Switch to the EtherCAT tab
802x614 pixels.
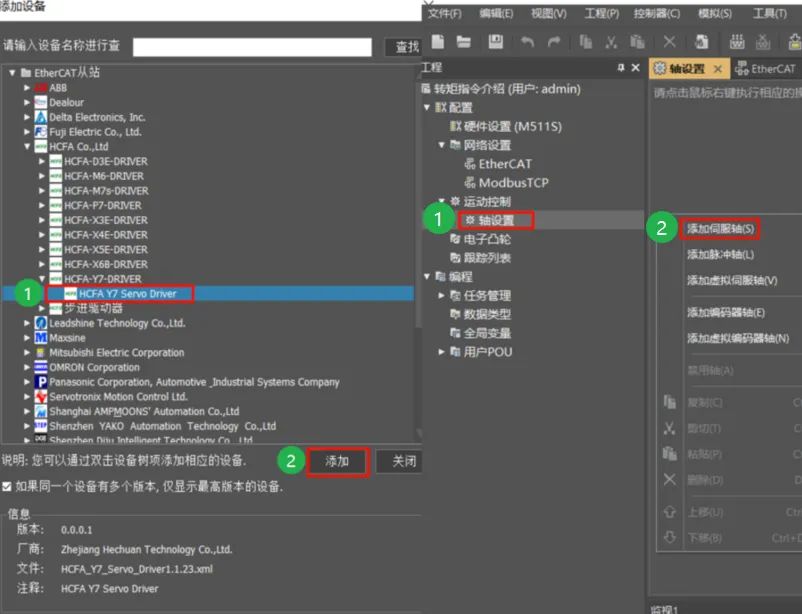tap(766, 69)
